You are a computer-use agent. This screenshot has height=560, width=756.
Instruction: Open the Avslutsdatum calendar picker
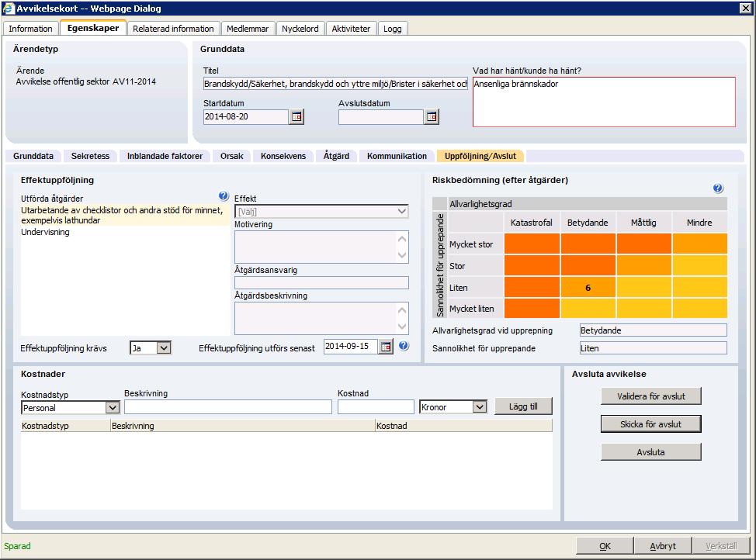tap(432, 116)
